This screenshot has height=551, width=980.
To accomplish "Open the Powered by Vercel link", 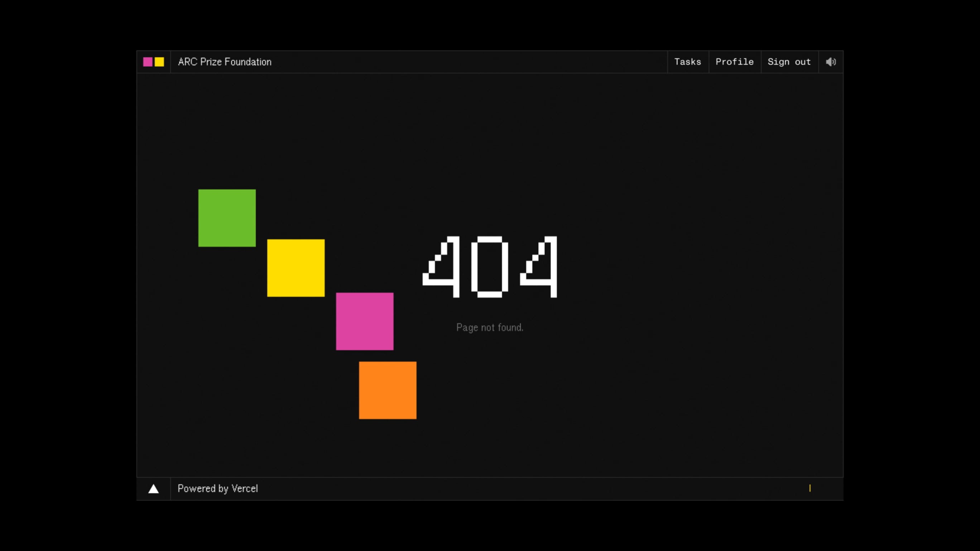I will pyautogui.click(x=218, y=489).
